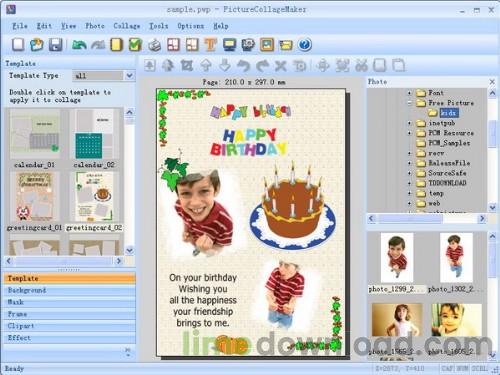Select the calendar_02 template thumbnail
Screen dimensions: 500x375
94,135
